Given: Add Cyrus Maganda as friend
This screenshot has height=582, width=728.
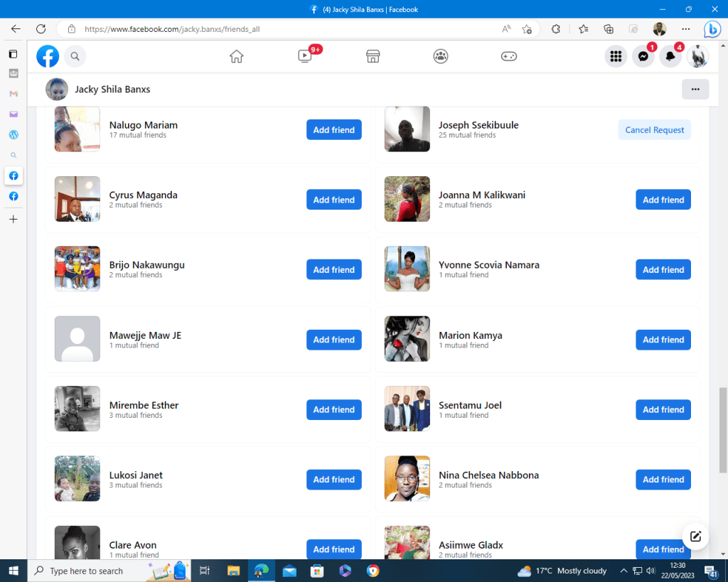Looking at the screenshot, I should tap(333, 200).
